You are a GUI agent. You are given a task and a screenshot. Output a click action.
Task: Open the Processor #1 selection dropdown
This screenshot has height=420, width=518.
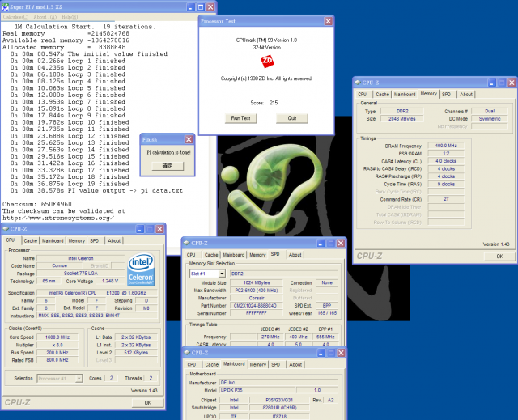(79, 379)
